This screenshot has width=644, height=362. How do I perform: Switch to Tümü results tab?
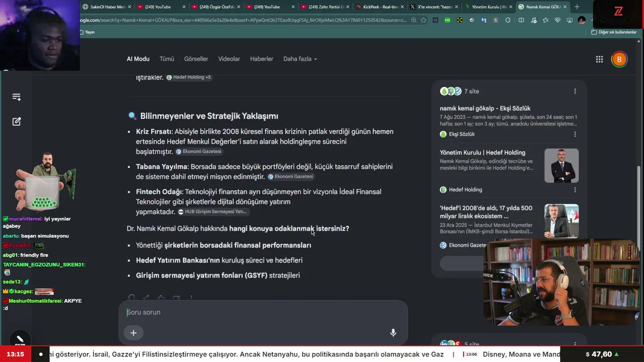(x=167, y=59)
